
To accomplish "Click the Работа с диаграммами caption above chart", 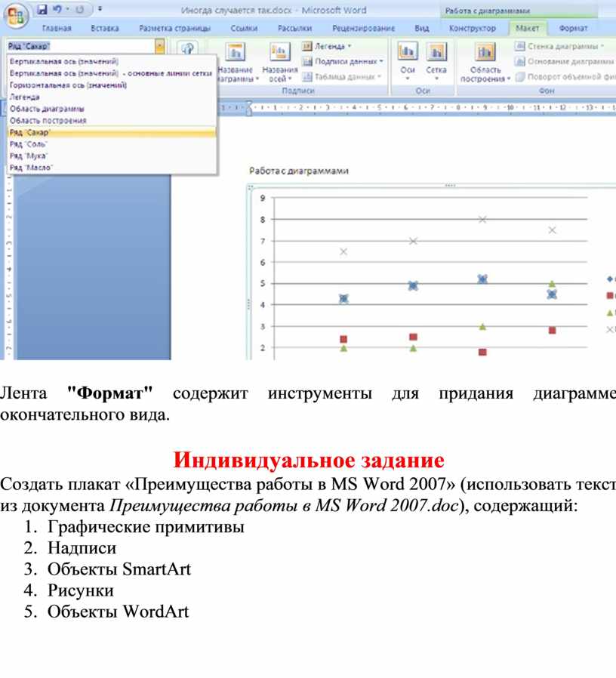I will pos(299,171).
